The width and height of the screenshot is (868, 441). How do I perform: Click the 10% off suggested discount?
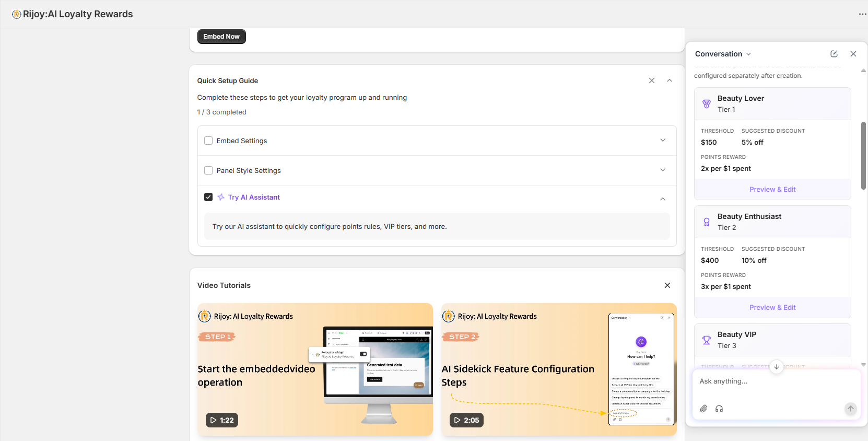click(x=754, y=260)
